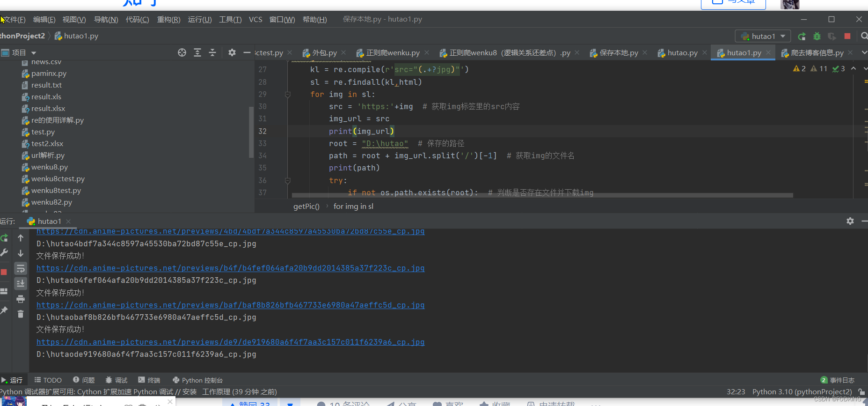Image resolution: width=868 pixels, height=406 pixels.
Task: Open the 重构(R) menu
Action: tap(168, 19)
